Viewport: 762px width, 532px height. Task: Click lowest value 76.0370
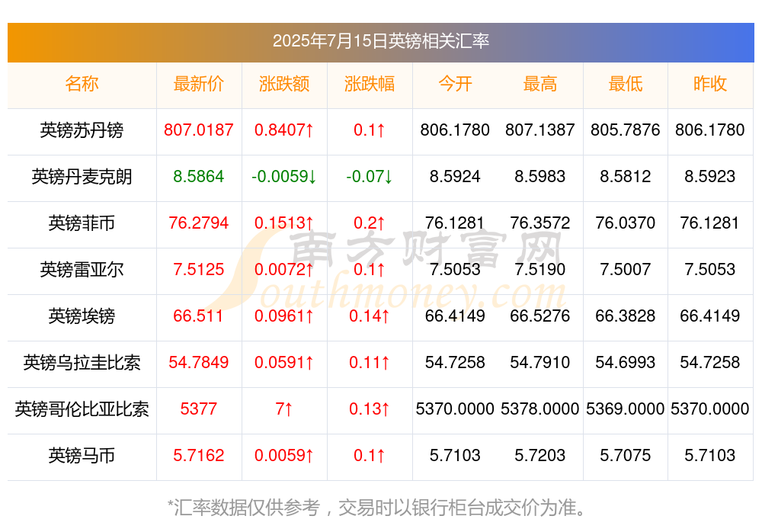point(626,223)
